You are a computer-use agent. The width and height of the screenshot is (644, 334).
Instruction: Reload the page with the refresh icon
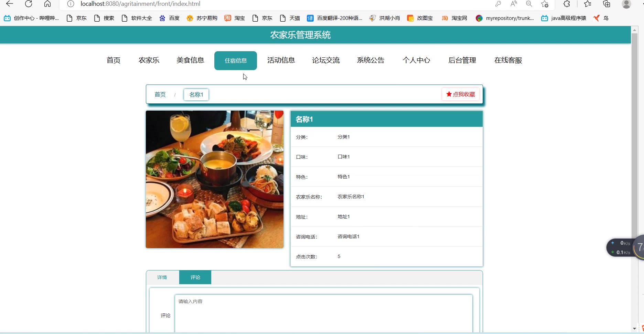click(29, 4)
